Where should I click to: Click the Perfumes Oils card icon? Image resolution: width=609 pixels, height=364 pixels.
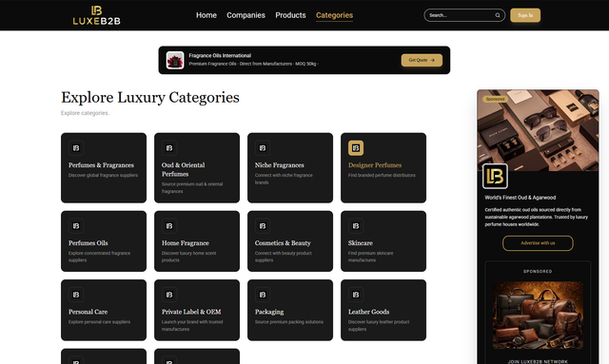(x=76, y=226)
